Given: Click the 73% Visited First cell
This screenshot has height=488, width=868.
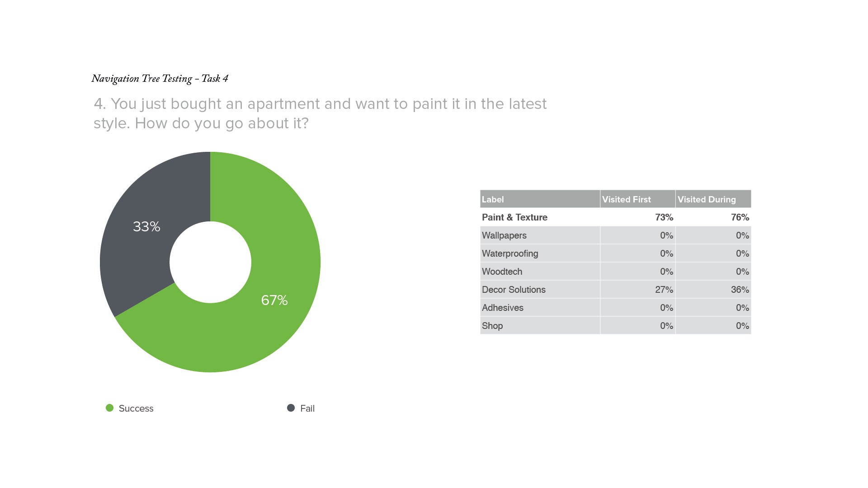Looking at the screenshot, I should [x=664, y=217].
